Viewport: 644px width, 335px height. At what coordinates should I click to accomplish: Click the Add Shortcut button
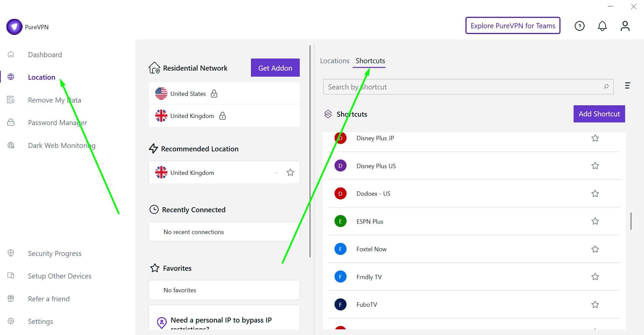click(x=599, y=114)
